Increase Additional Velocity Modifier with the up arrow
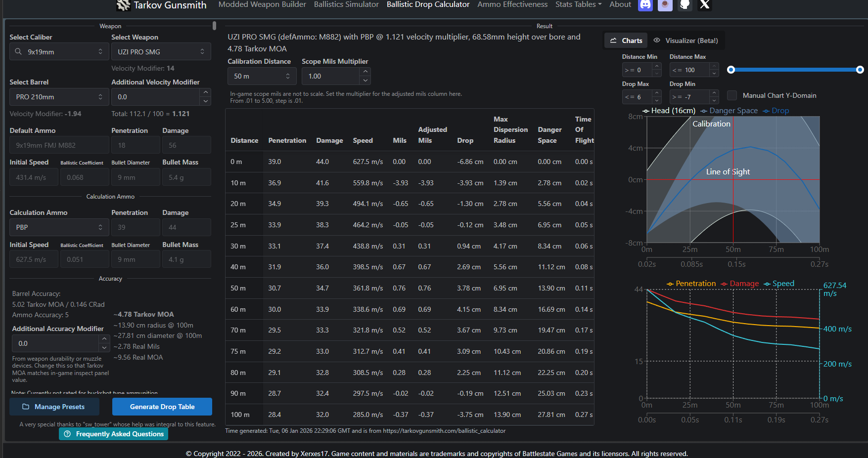Image resolution: width=868 pixels, height=458 pixels. tap(206, 92)
